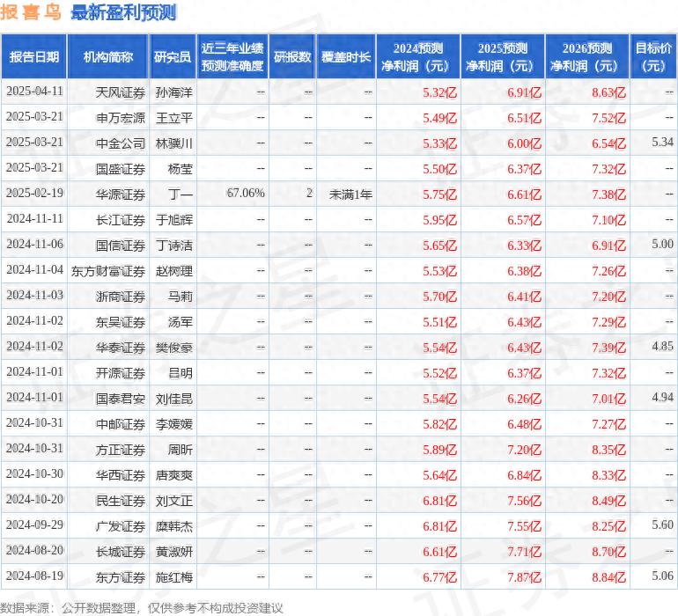The height and width of the screenshot is (616, 678).
Task: Click the 数据来源 footnote text
Action: point(142,608)
